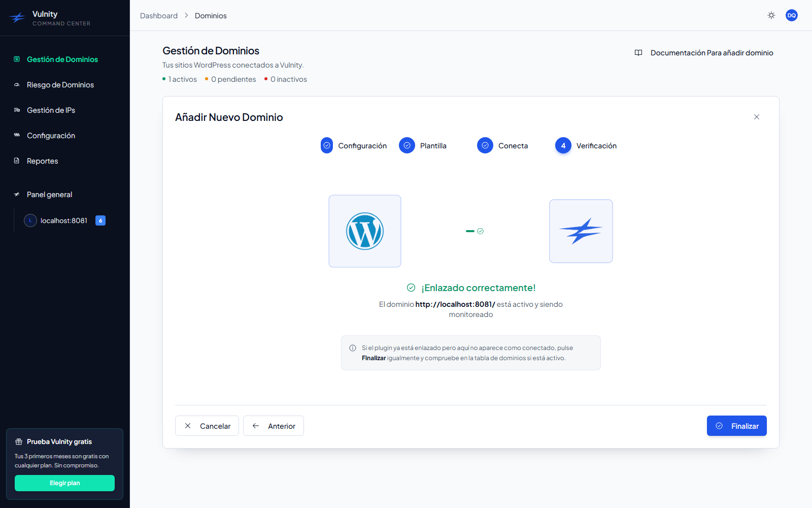The height and width of the screenshot is (508, 812).
Task: Click the Panel general bolt icon
Action: [17, 194]
